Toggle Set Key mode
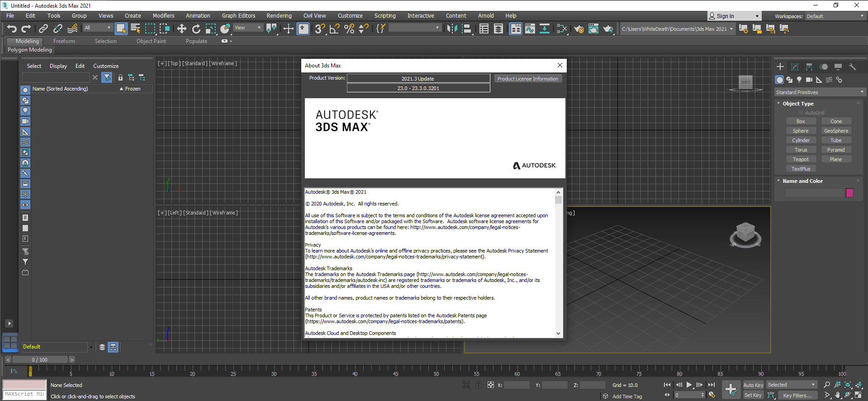 (x=753, y=395)
